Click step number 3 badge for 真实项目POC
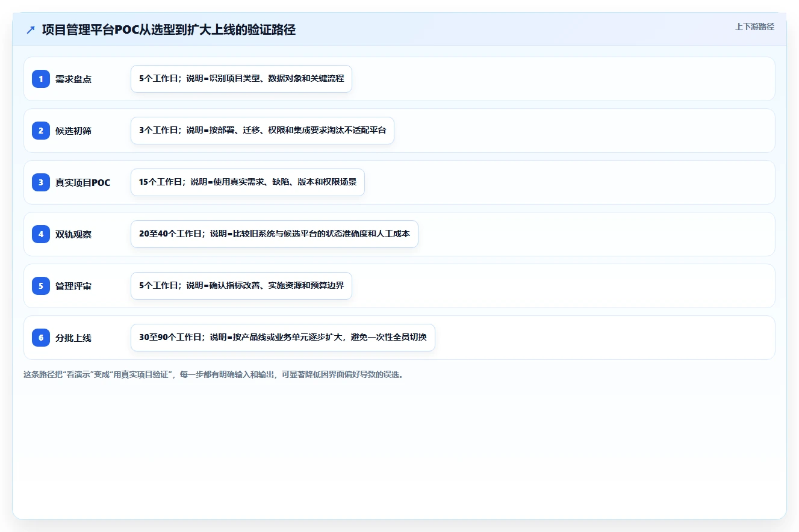 (41, 182)
